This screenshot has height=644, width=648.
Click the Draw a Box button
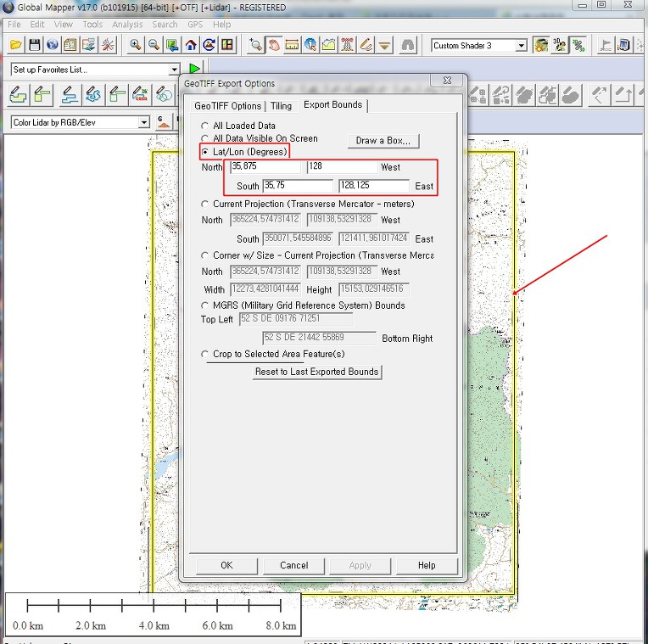[383, 140]
